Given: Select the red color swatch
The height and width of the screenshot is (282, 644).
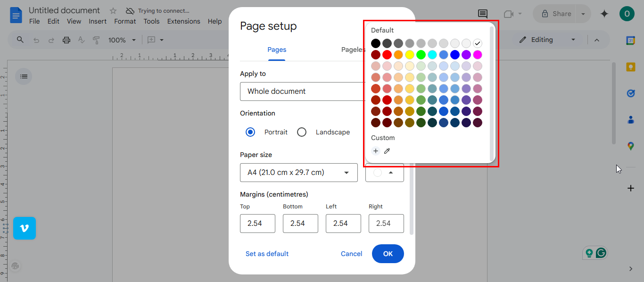Looking at the screenshot, I should 387,54.
